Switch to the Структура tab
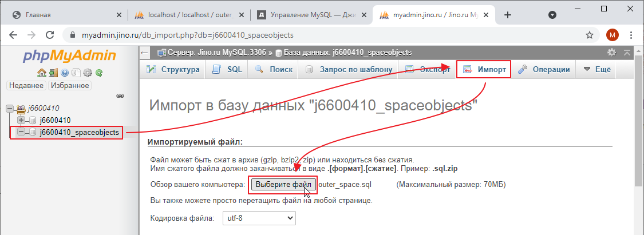 click(173, 70)
